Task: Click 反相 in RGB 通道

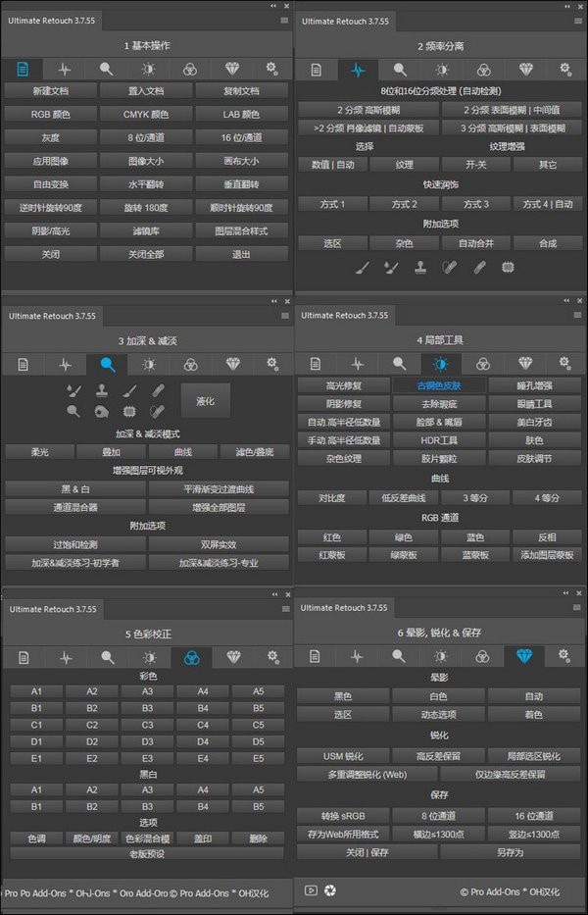Action: tap(547, 536)
